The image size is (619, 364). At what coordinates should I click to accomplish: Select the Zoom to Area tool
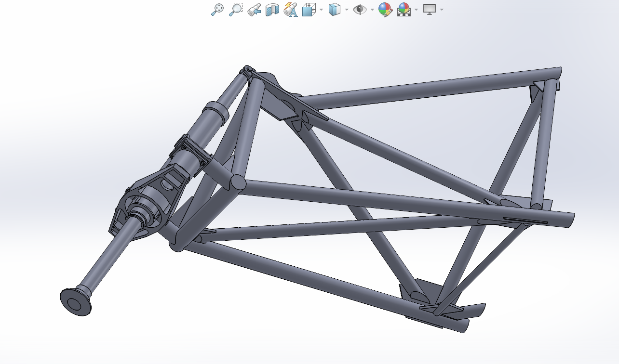[x=235, y=9]
